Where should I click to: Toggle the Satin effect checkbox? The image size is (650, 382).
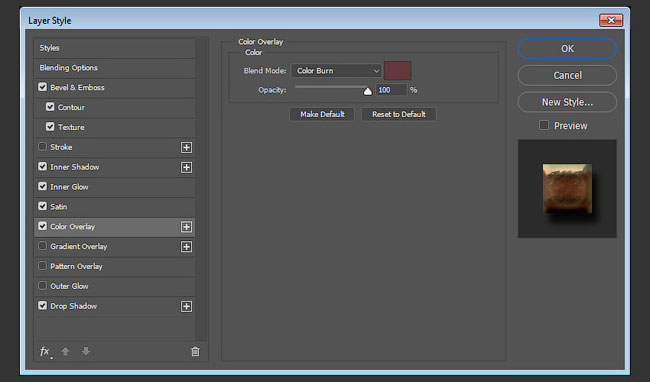[x=42, y=206]
